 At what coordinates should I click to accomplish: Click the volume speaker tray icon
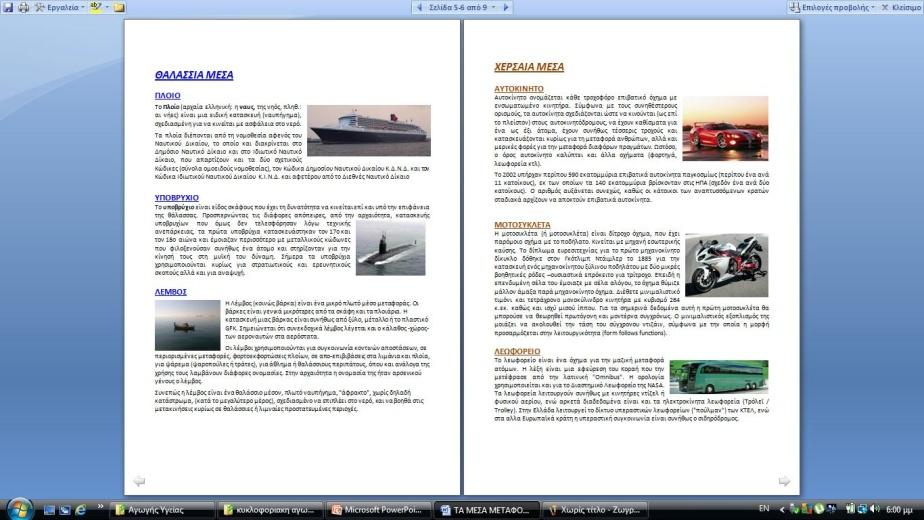click(x=874, y=509)
